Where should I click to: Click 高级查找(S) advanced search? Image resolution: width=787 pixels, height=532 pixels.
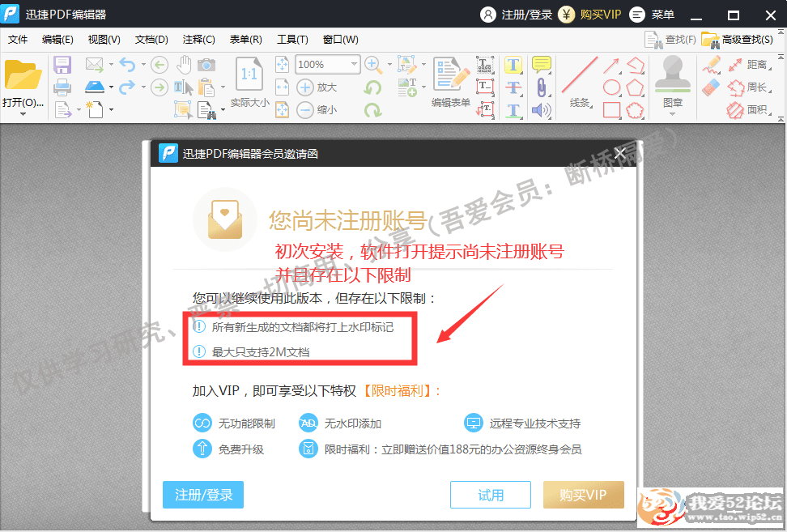738,40
